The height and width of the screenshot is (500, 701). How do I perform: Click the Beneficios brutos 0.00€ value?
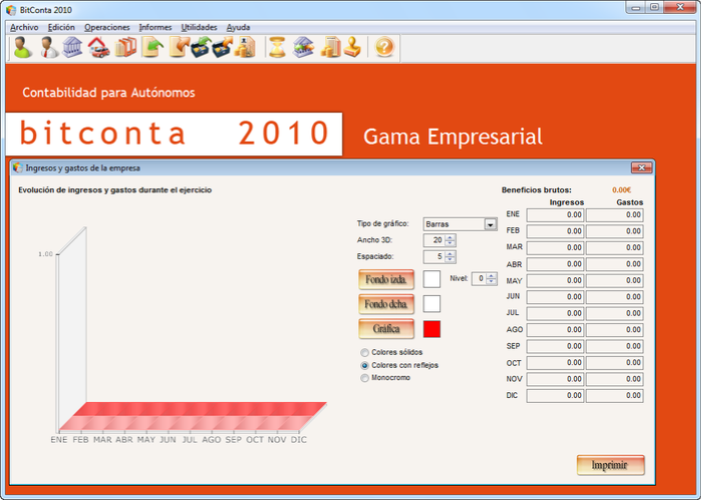(621, 190)
